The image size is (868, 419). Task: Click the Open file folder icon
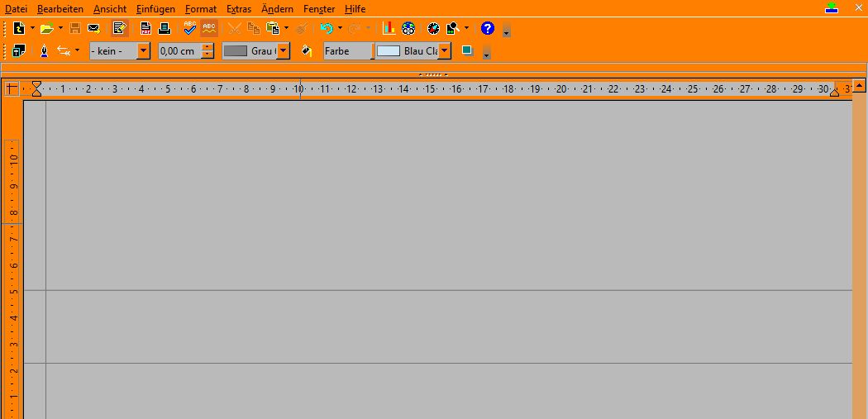pos(46,28)
